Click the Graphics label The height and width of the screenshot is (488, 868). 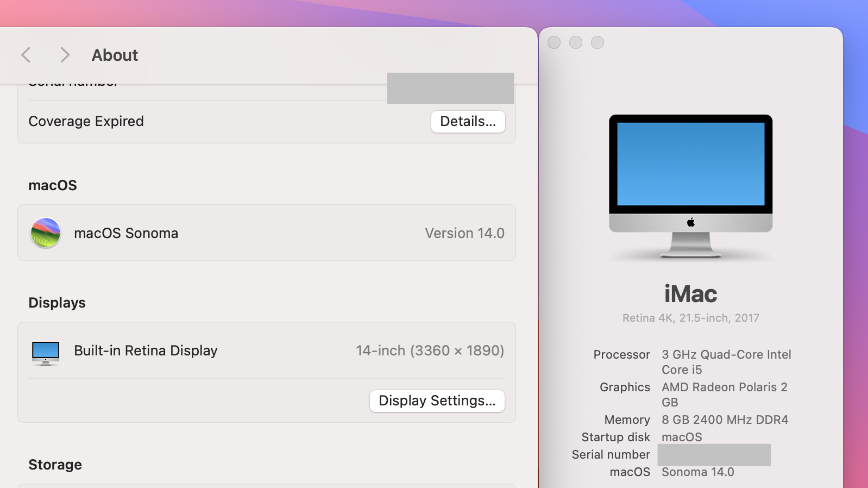tap(625, 387)
